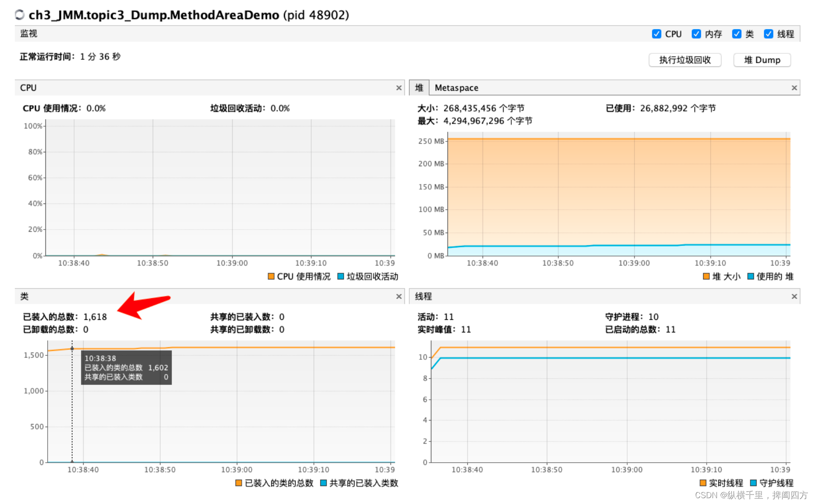Toggle the 线程 checkbox
The image size is (815, 504).
769,34
